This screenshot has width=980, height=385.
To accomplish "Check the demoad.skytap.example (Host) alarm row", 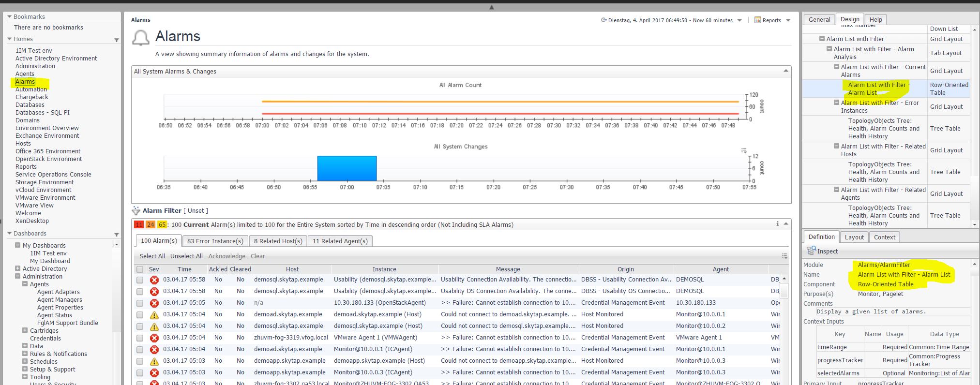I will click(140, 314).
